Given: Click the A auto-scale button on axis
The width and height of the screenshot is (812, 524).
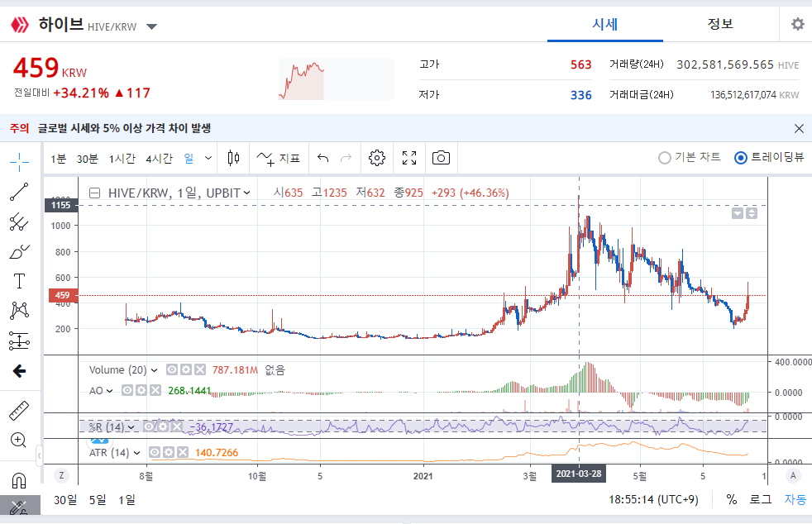Looking at the screenshot, I should click(793, 475).
